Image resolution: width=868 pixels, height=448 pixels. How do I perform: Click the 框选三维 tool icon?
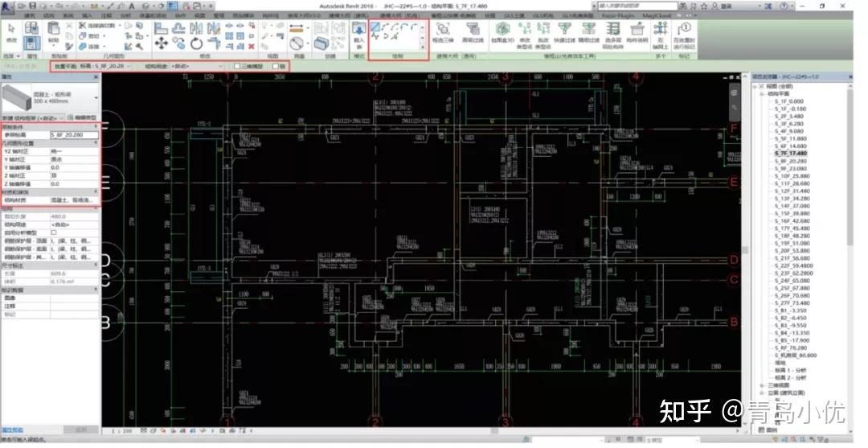point(442,32)
